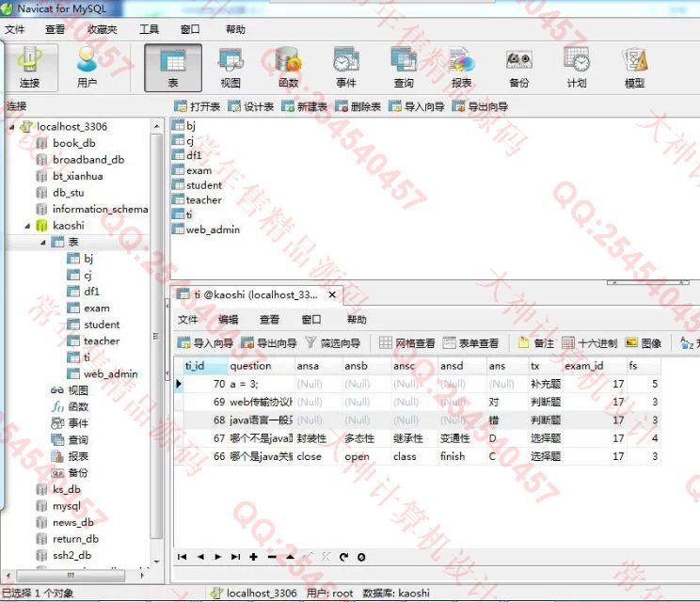Open main Window (窗口) menu
This screenshot has height=602, width=700.
pyautogui.click(x=190, y=29)
